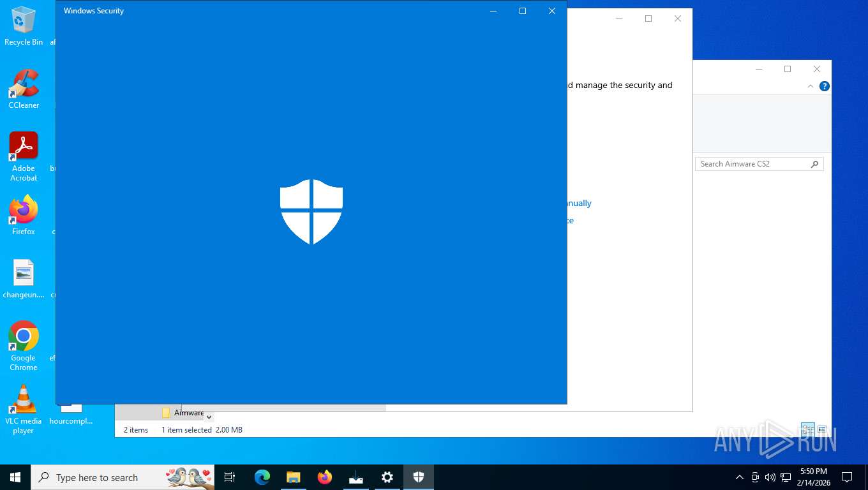The width and height of the screenshot is (868, 490).
Task: Open the volume control in the tray
Action: (x=770, y=477)
